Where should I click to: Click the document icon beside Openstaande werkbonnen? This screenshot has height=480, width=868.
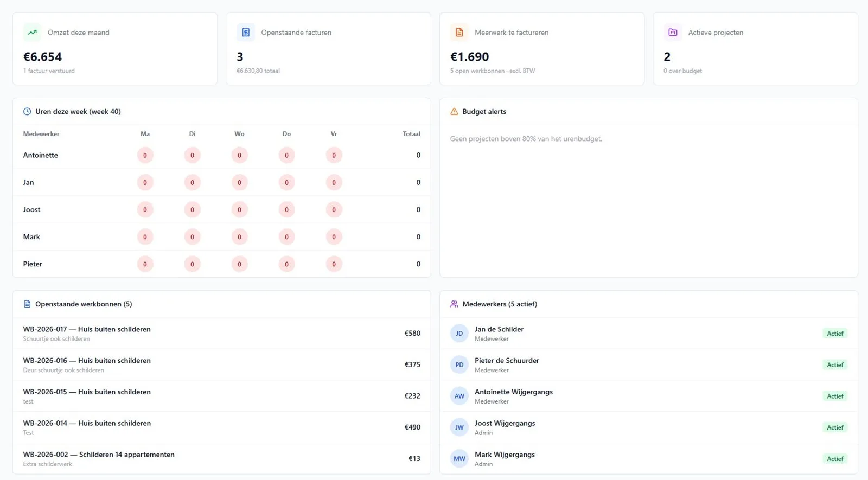coord(27,304)
